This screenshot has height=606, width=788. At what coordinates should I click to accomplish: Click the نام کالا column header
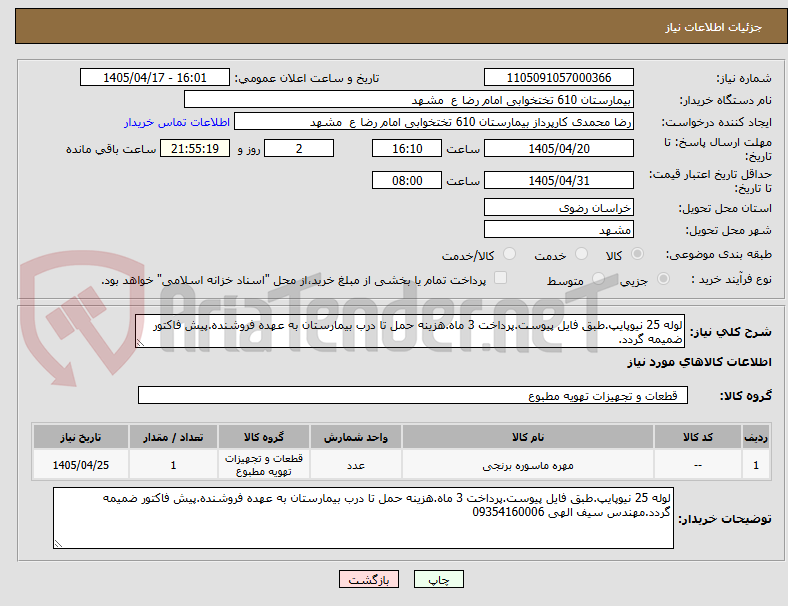[x=528, y=437]
